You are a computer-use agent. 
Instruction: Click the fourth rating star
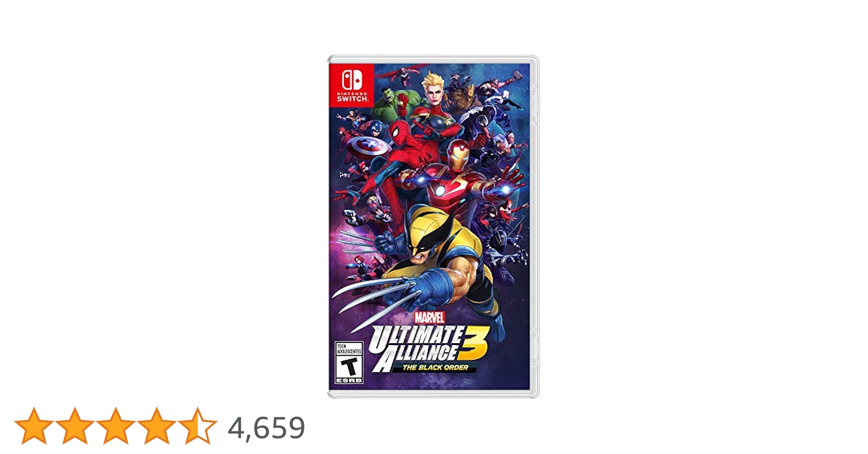tap(156, 426)
